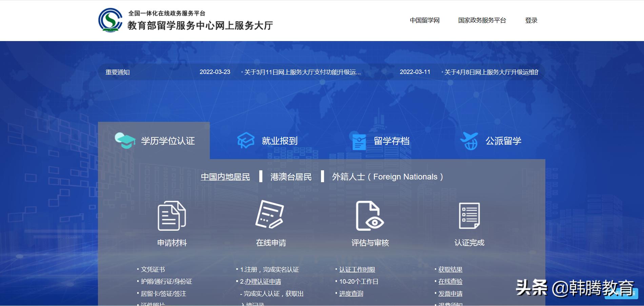644x306 pixels.
Task: Click the 申请材料 heading text
Action: 172,243
